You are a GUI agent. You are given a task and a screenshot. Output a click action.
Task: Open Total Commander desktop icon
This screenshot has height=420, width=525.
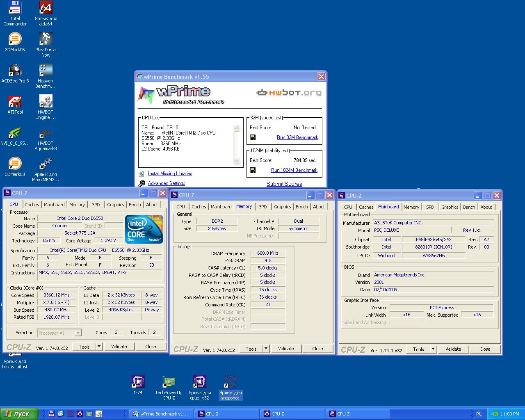pyautogui.click(x=15, y=14)
